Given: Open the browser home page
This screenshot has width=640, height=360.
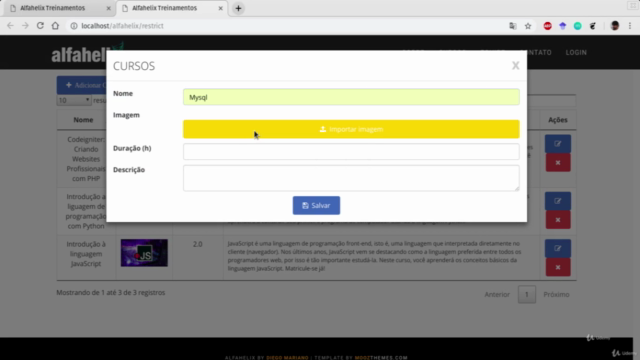Looking at the screenshot, I should click(55, 26).
